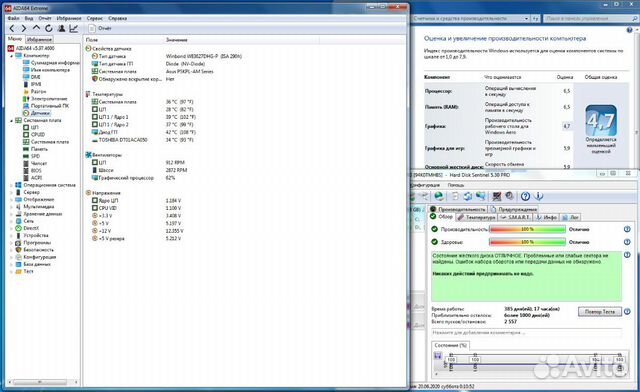The image size is (640, 392).
Task: Click the magnifier disk icon in Hard Disk Sentinel toolbar
Action: pyautogui.click(x=509, y=196)
